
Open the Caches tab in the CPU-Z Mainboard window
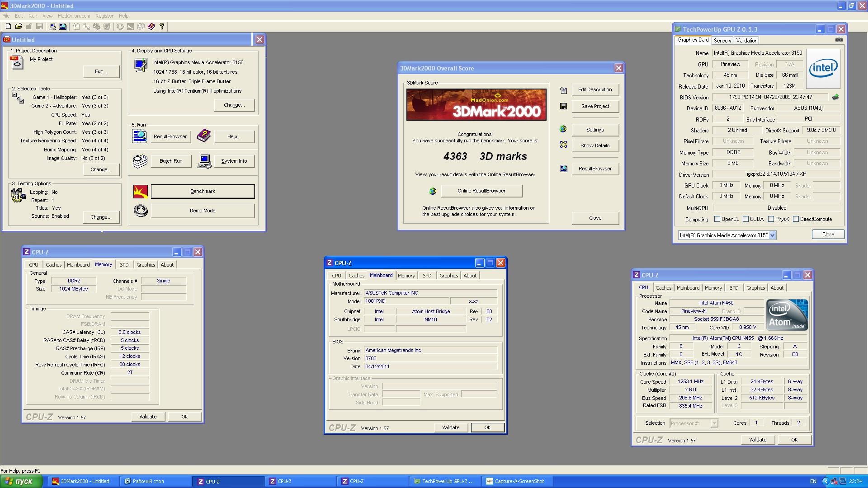click(356, 276)
